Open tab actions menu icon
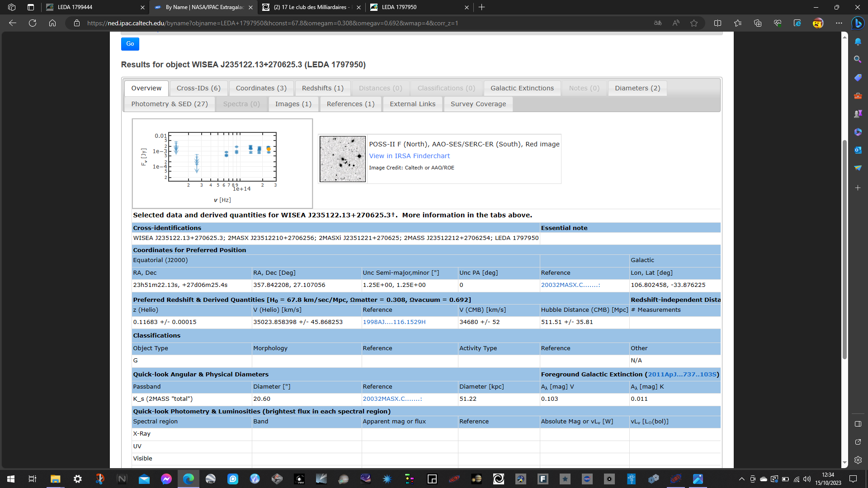868x488 pixels. [x=31, y=7]
